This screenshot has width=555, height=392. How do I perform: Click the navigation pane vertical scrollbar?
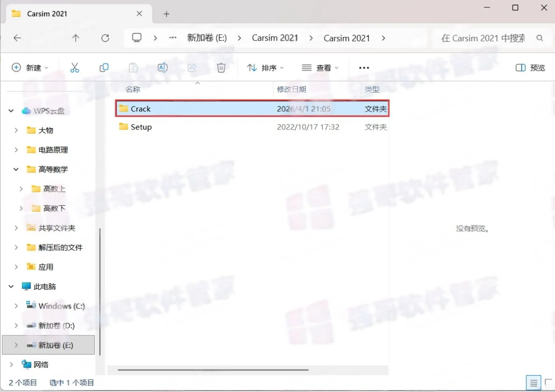coord(100,292)
